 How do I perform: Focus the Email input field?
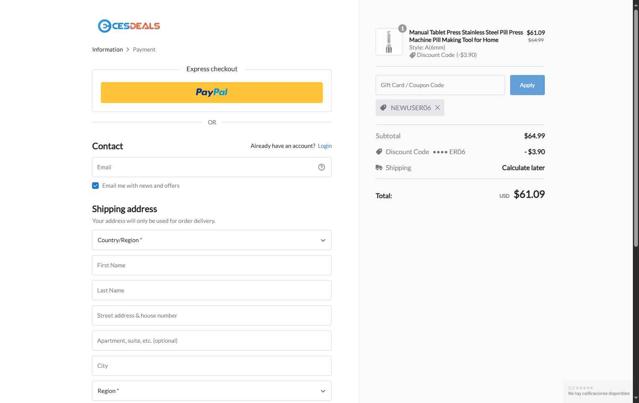click(x=212, y=167)
